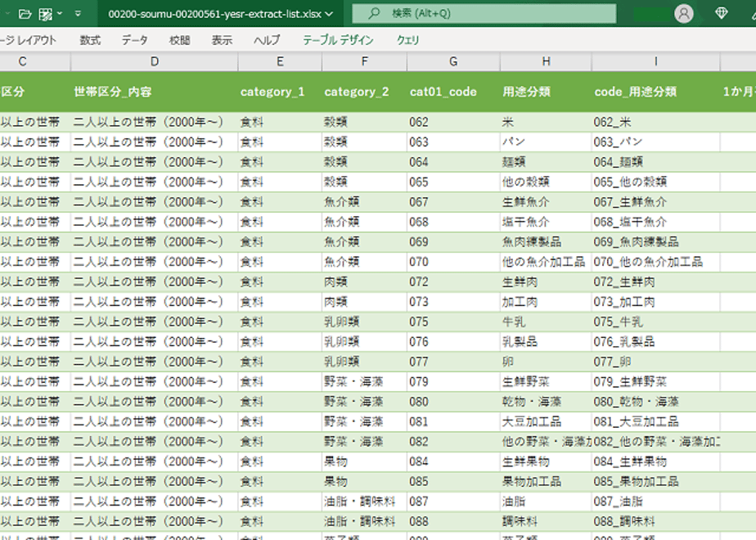Select cell containing 077_卵

655,362
